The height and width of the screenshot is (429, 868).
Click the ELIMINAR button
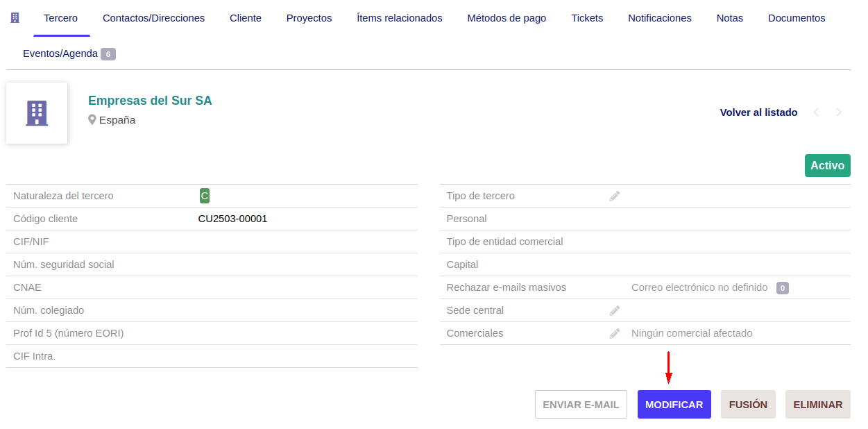(817, 405)
